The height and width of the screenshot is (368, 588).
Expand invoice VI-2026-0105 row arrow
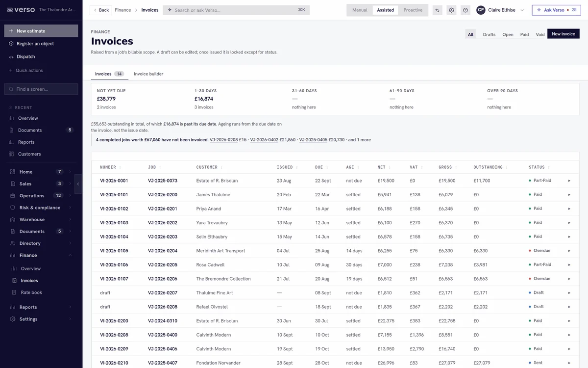coord(569,251)
